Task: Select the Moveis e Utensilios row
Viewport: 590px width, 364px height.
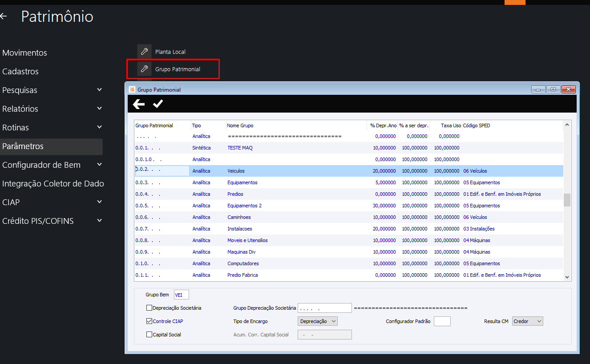Action: click(x=349, y=240)
